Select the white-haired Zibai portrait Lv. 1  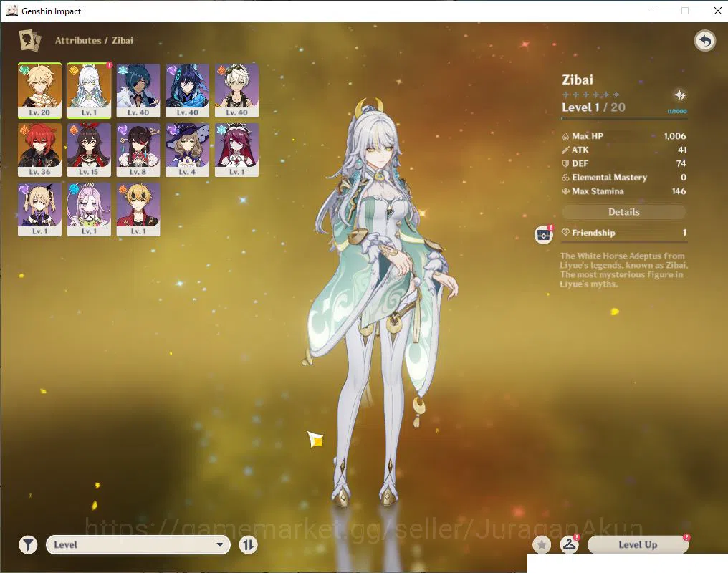[x=89, y=90]
